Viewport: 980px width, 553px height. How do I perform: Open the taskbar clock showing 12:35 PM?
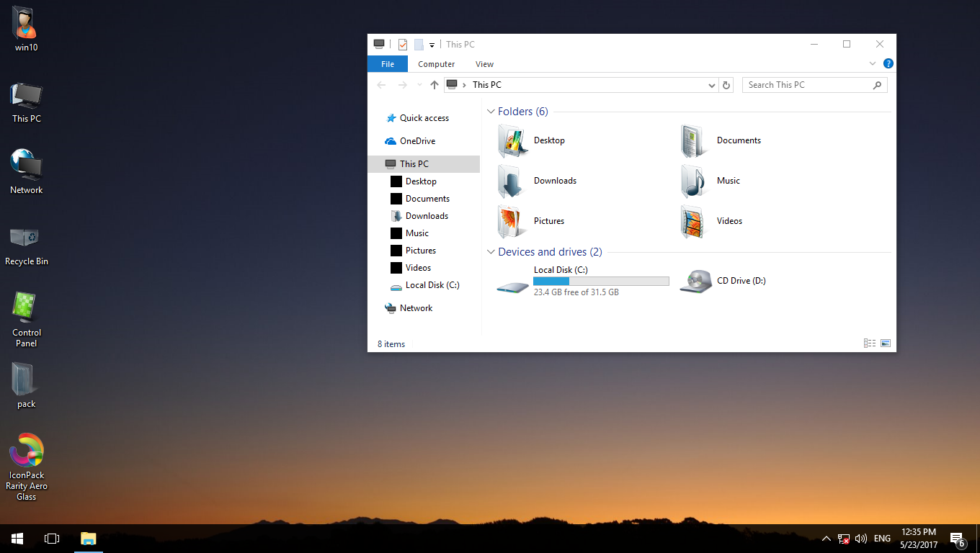[918, 539]
